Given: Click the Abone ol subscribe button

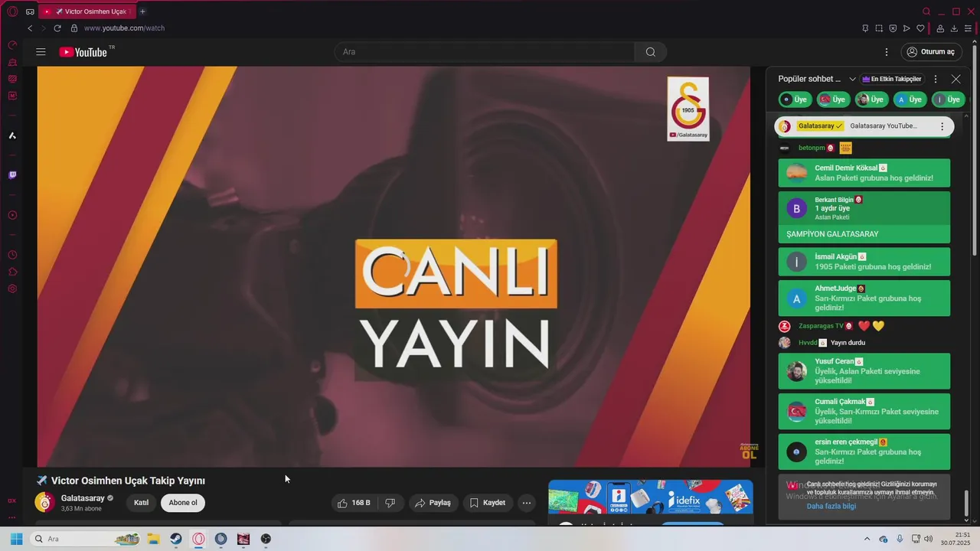Looking at the screenshot, I should pos(183,503).
